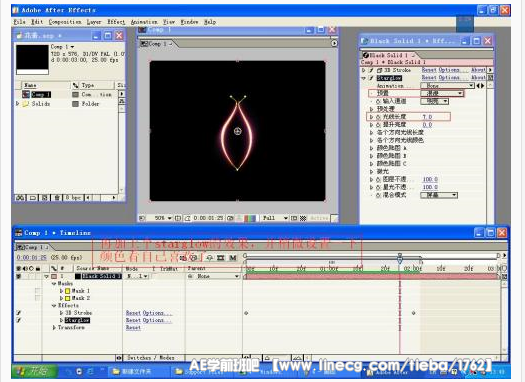
Task: Open the 50% magnification dropdown
Action: [x=162, y=218]
